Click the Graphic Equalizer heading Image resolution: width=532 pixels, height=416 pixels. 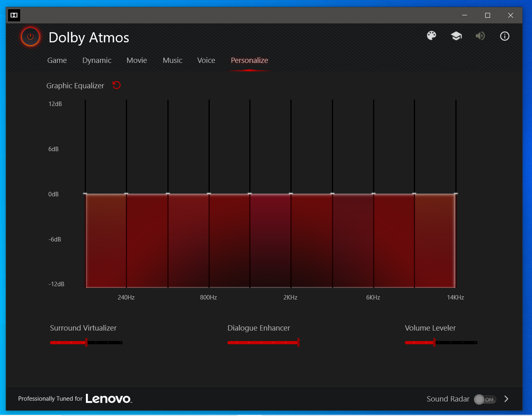pyautogui.click(x=75, y=85)
